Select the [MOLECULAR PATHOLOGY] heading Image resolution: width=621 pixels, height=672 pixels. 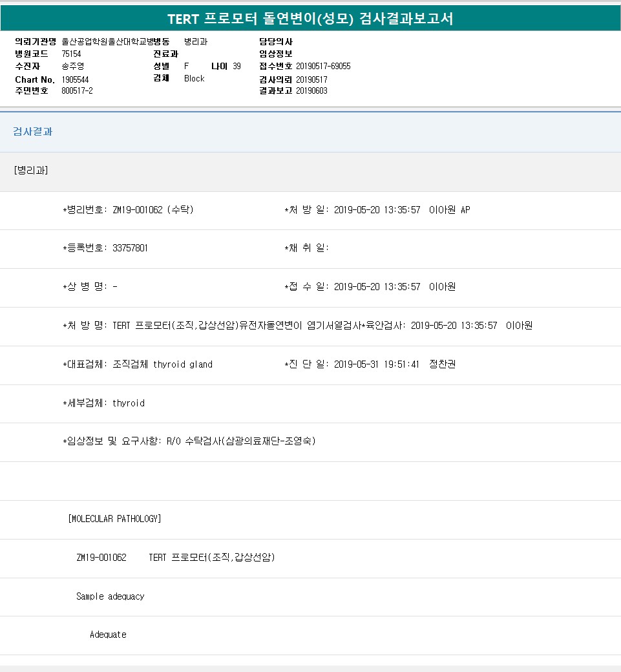point(114,519)
